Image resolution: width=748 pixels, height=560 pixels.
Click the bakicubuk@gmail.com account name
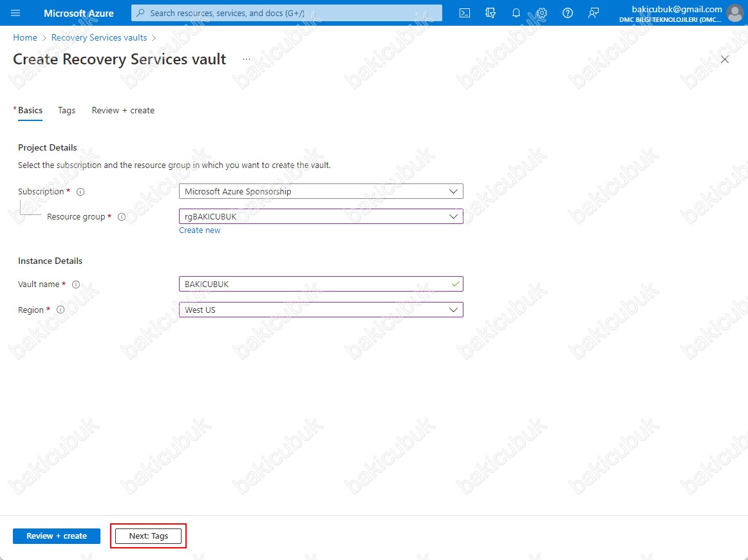(x=677, y=9)
